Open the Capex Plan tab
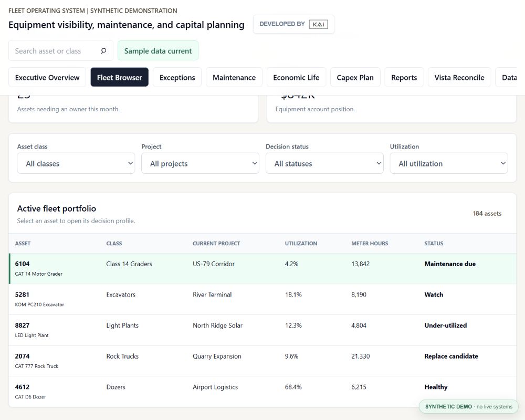525x420 pixels. (355, 77)
